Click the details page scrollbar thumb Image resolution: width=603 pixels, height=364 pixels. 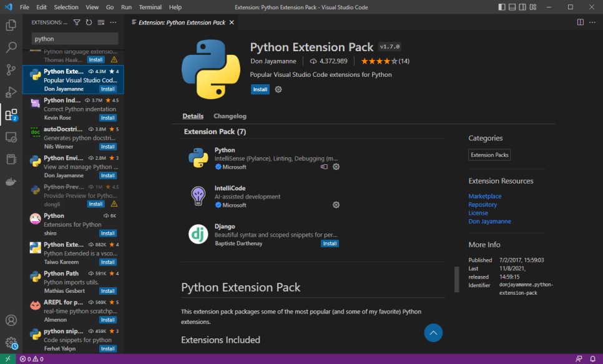[456, 279]
